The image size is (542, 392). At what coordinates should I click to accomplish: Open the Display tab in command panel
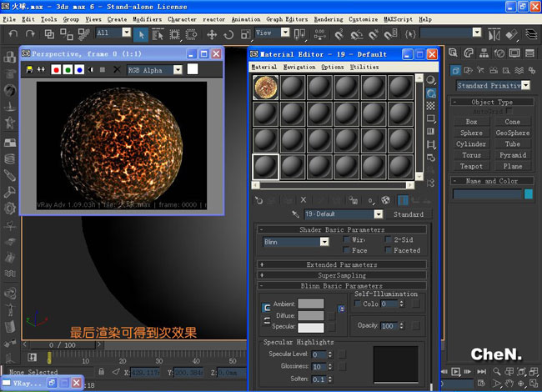514,53
